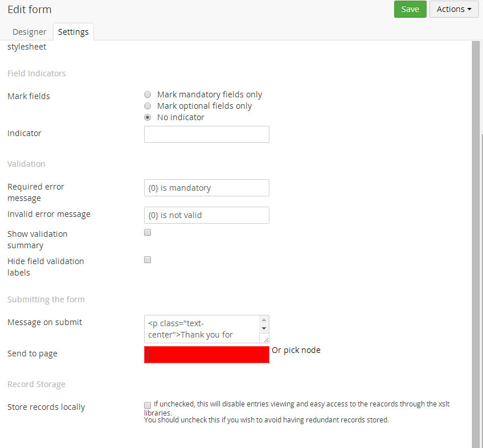Choose Mark optional fields only option
The height and width of the screenshot is (448, 483).
point(148,106)
